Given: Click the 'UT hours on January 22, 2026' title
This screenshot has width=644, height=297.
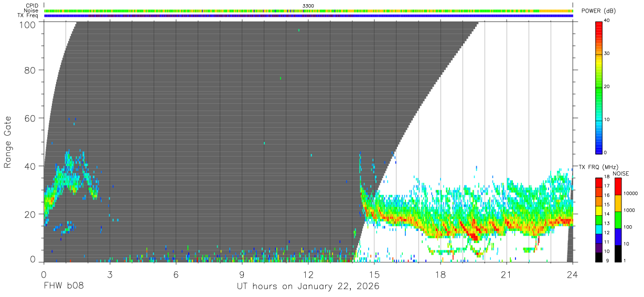Looking at the screenshot, I should 308,287.
